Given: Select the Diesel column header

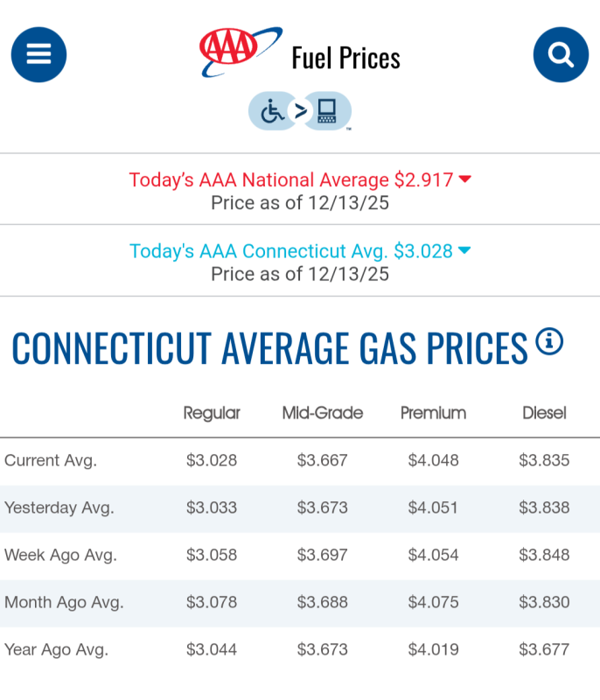Looking at the screenshot, I should 544,413.
